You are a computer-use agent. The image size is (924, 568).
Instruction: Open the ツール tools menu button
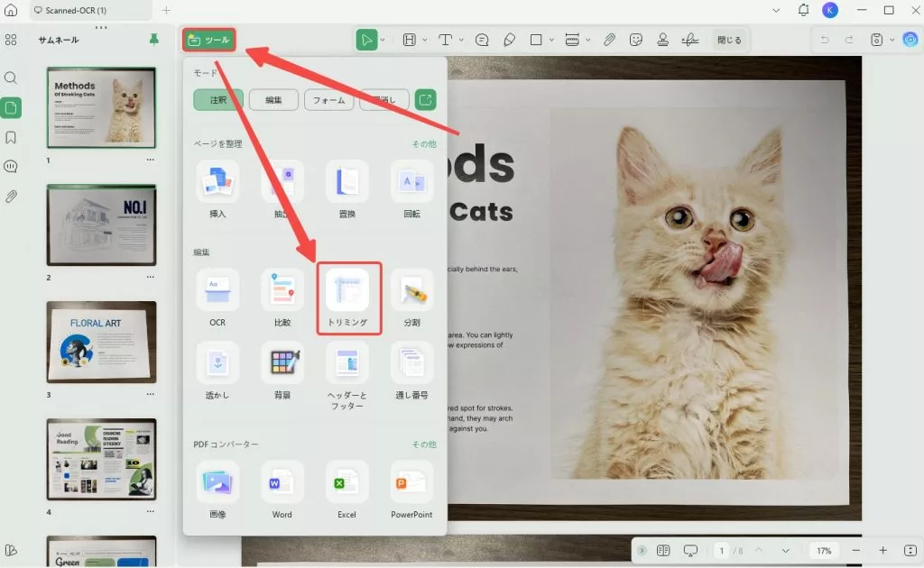pos(208,40)
